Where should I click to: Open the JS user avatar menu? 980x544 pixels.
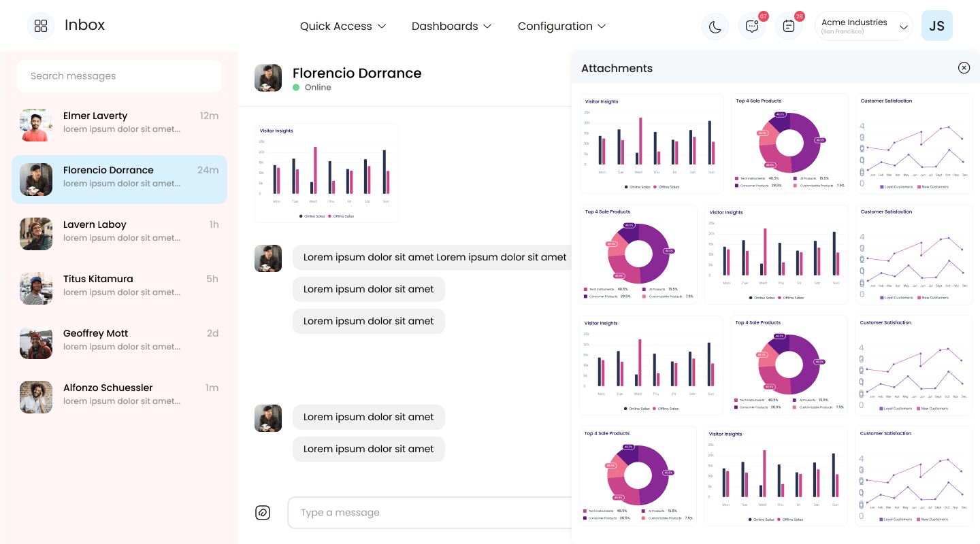click(937, 26)
